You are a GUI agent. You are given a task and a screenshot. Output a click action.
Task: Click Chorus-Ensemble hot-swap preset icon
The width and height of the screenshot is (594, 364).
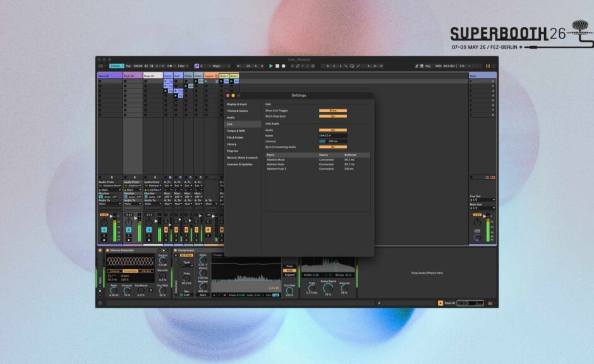pyautogui.click(x=159, y=250)
